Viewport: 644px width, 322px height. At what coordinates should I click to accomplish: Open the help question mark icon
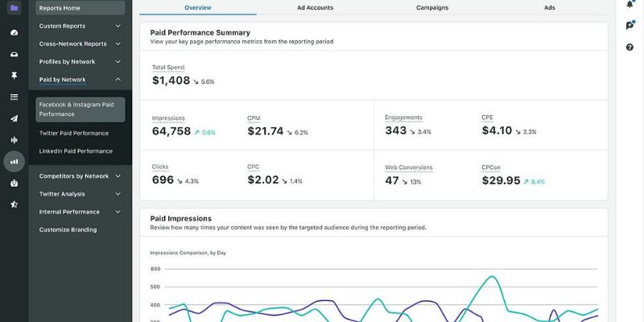(630, 47)
